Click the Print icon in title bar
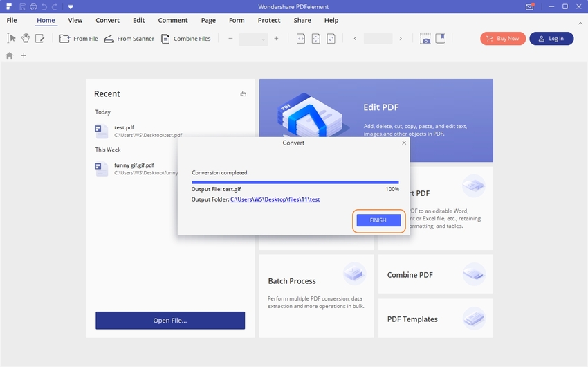This screenshot has height=367, width=588. tap(33, 7)
